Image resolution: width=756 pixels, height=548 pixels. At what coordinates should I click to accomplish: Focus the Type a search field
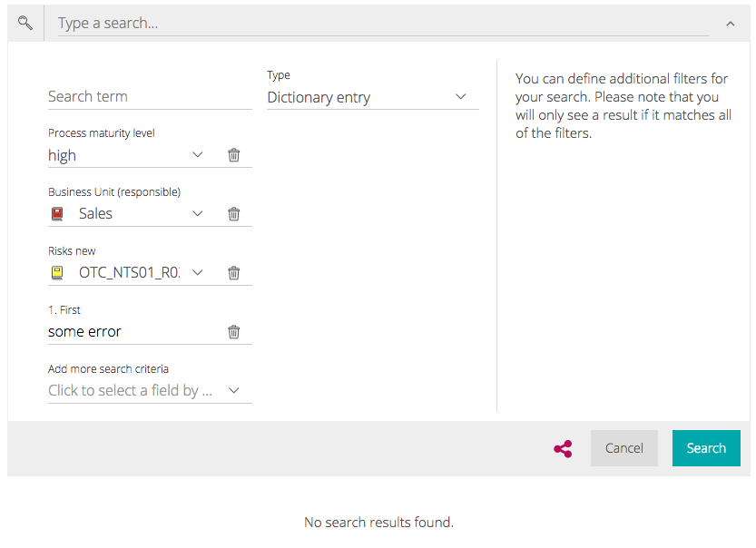click(383, 23)
